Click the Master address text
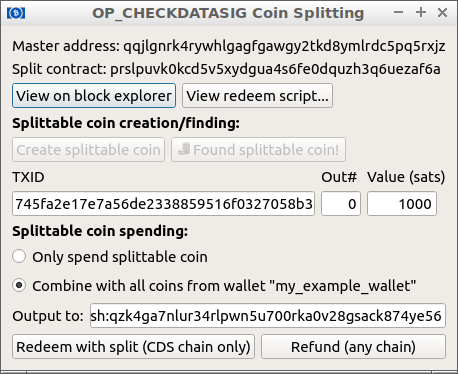Image resolution: width=458 pixels, height=374 pixels. 229,46
